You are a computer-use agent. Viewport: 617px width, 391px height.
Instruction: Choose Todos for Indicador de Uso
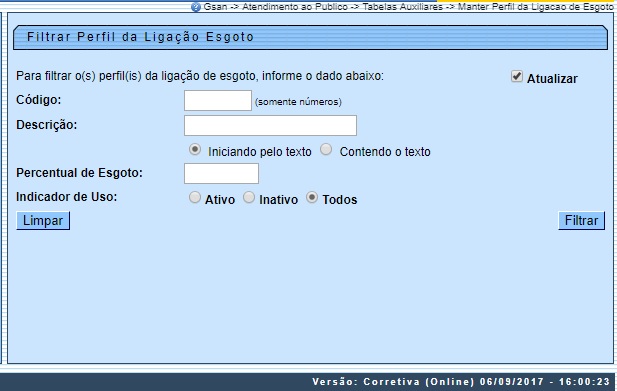tap(312, 197)
